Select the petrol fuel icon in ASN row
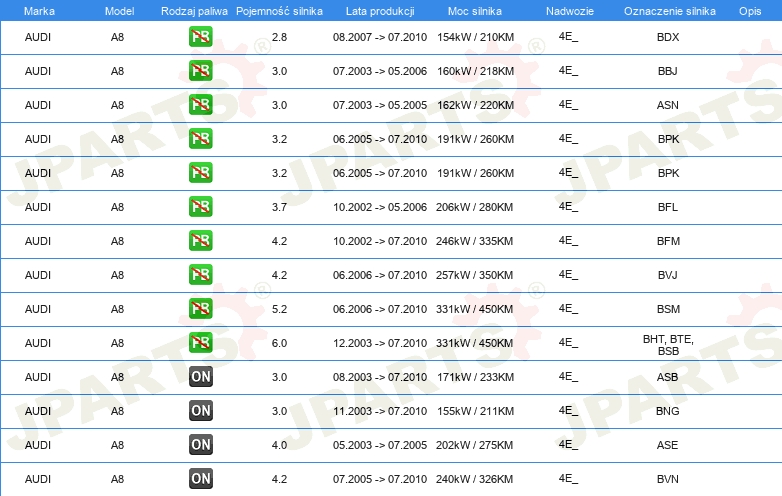The image size is (782, 496). coord(200,105)
